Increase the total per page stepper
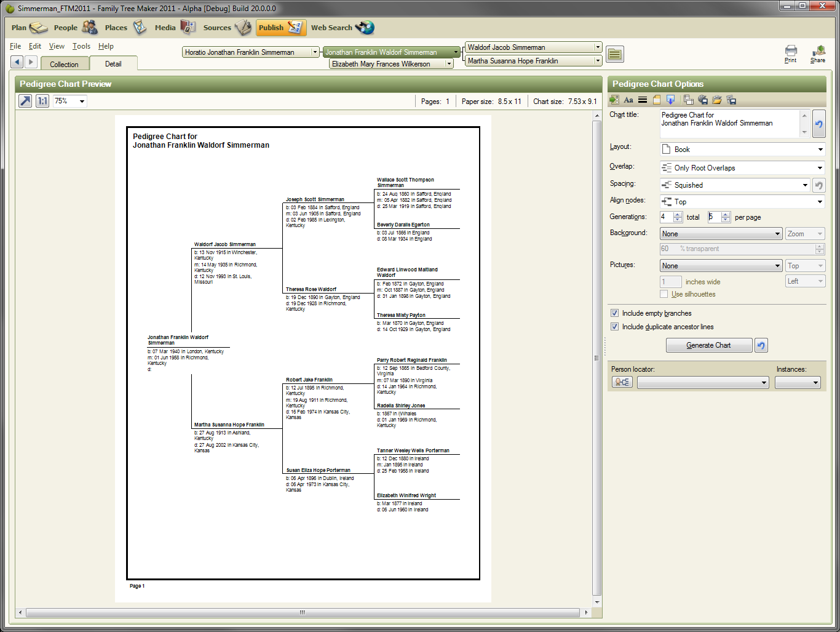 coord(726,214)
